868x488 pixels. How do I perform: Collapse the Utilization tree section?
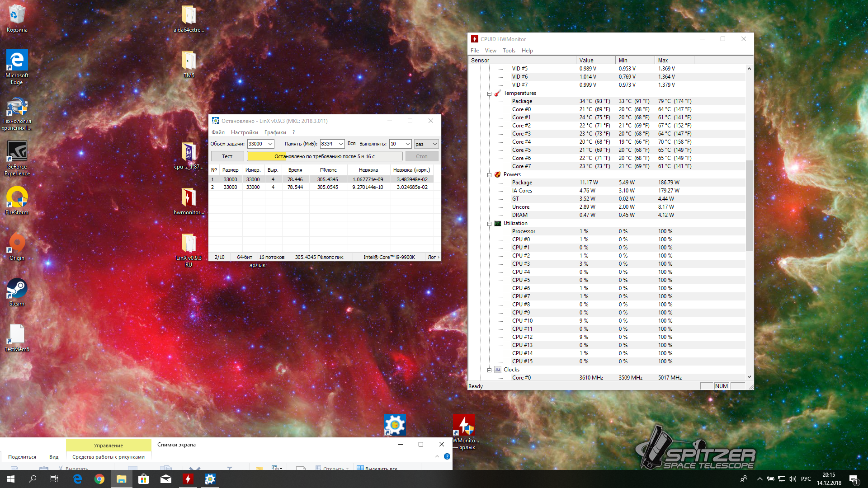489,224
